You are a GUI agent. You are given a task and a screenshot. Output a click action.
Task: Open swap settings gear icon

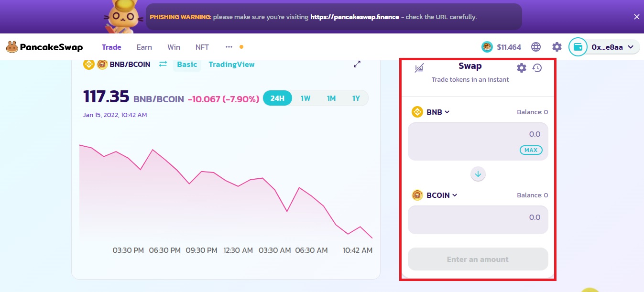coord(522,68)
